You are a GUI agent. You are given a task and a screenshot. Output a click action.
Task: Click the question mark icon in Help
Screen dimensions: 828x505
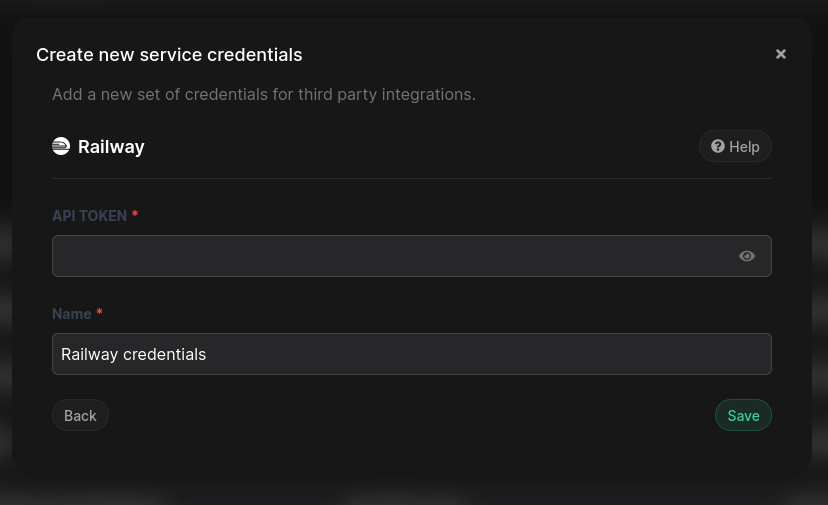click(x=717, y=146)
